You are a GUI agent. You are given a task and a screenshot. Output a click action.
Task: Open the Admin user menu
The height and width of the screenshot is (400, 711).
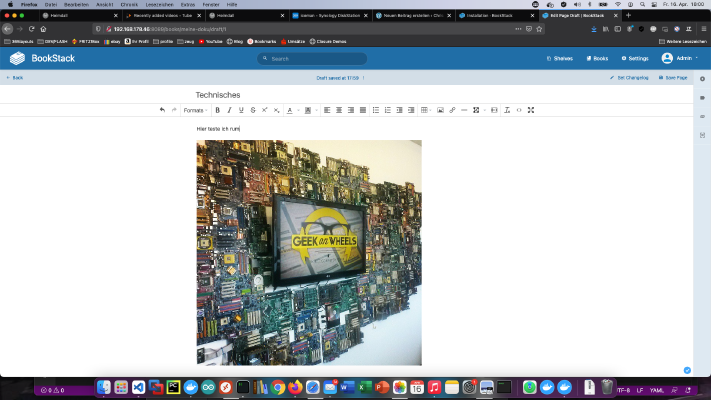[680, 58]
